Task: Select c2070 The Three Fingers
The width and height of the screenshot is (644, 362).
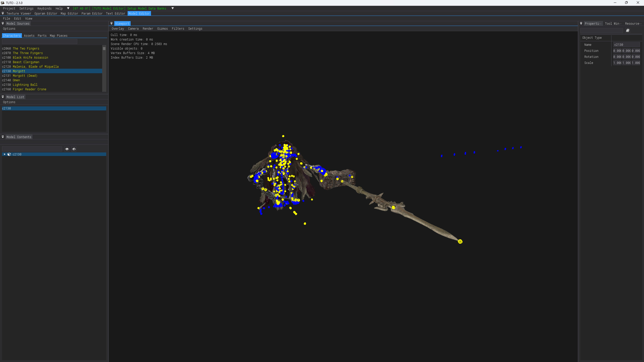Action: tap(52, 53)
